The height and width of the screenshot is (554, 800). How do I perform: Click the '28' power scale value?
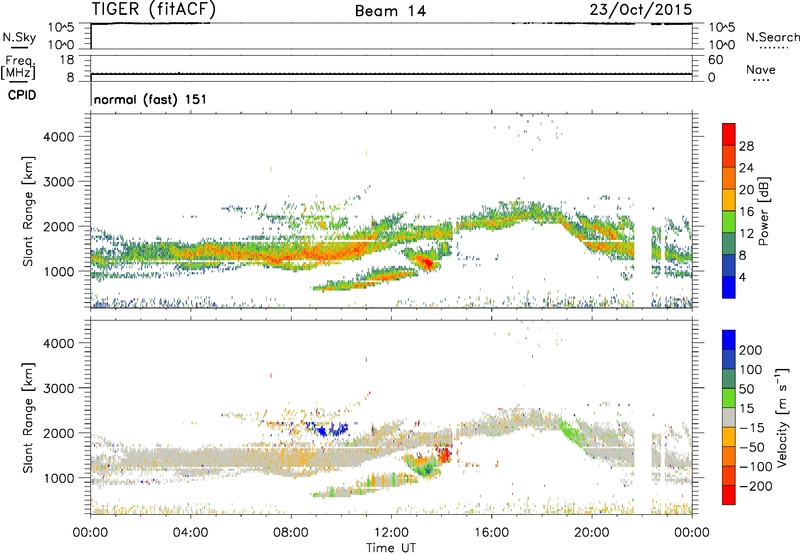tap(746, 146)
